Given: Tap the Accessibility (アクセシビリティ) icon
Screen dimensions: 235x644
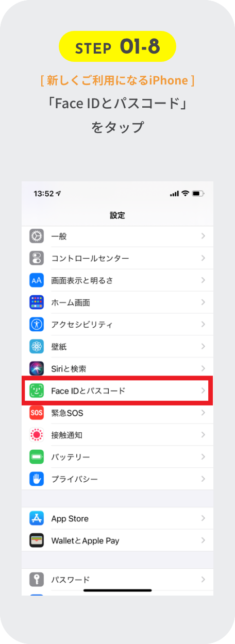Looking at the screenshot, I should [x=37, y=325].
